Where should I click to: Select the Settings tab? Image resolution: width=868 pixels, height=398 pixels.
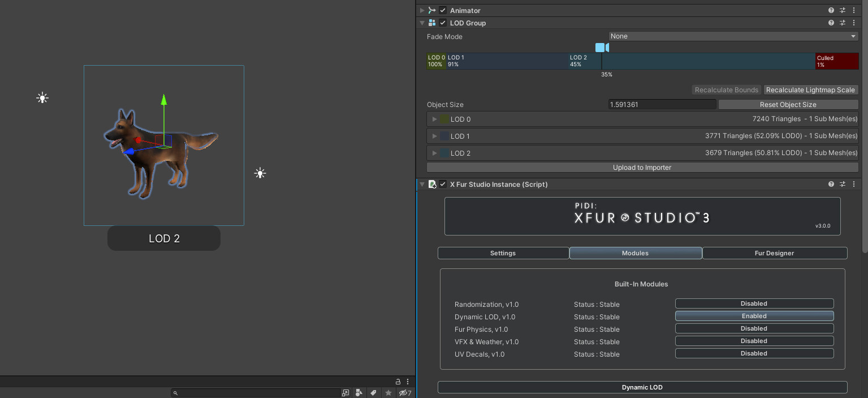(x=503, y=253)
